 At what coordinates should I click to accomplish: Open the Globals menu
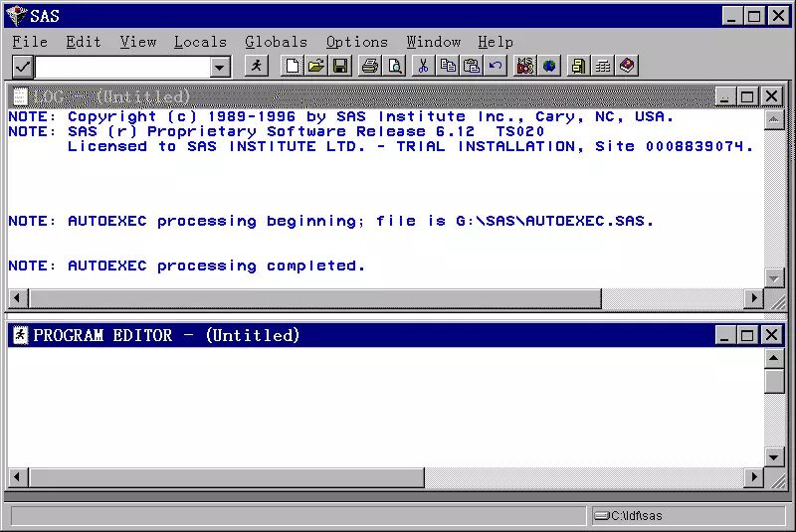click(x=277, y=42)
